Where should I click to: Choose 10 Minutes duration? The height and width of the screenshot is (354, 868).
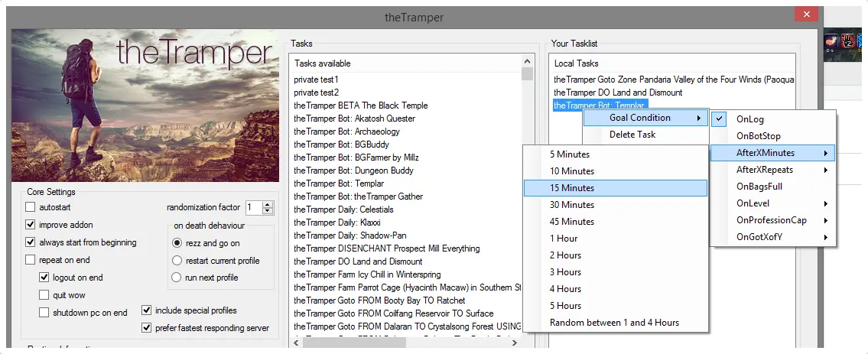[616, 171]
